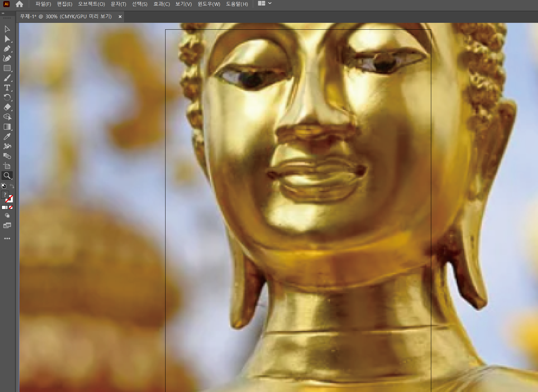538x392 pixels.
Task: Go to Home screen icon
Action: tap(19, 4)
